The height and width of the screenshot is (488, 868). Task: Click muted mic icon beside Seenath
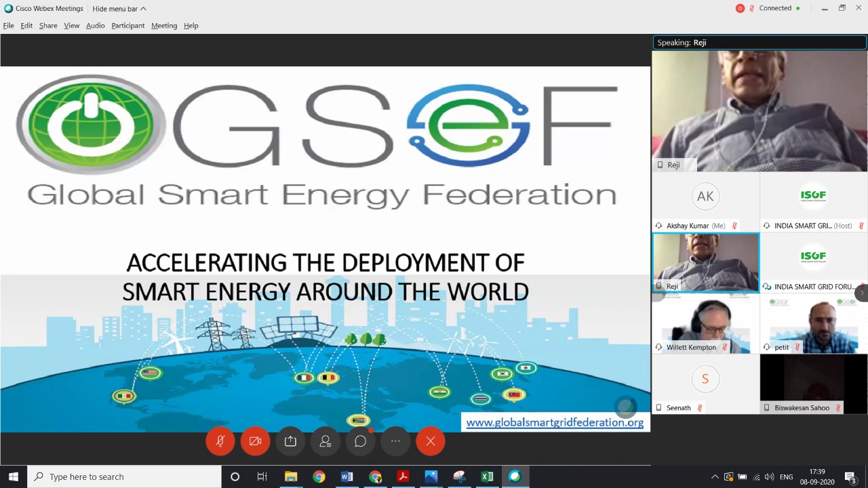[700, 408]
